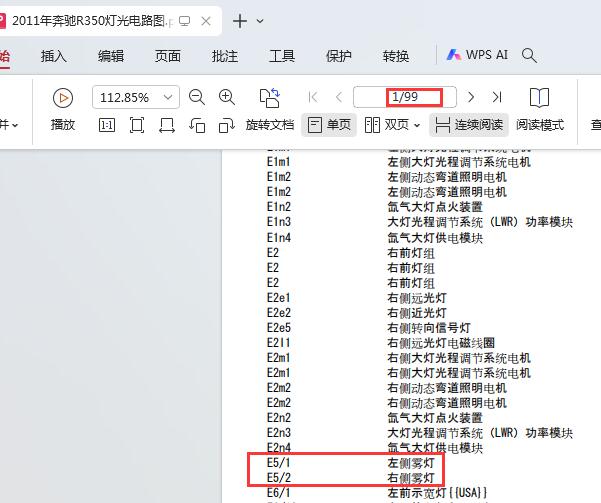Expand the double page (双页) options arrow
This screenshot has width=601, height=503.
(x=418, y=125)
